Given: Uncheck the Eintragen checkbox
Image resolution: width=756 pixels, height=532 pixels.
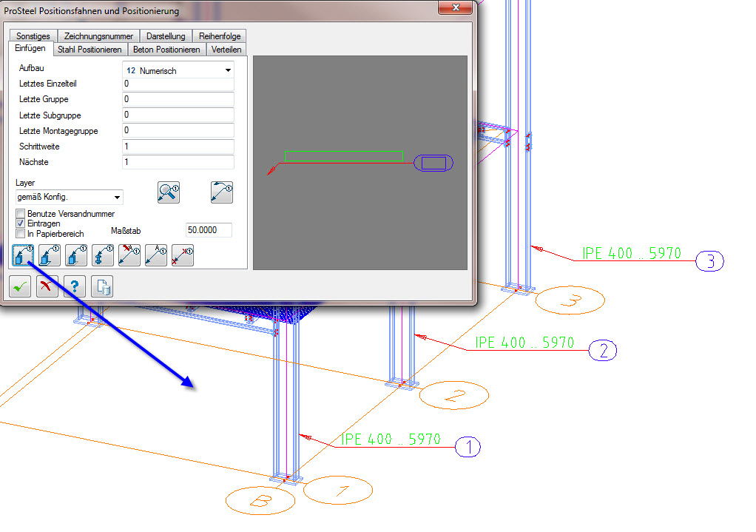Looking at the screenshot, I should tap(20, 223).
